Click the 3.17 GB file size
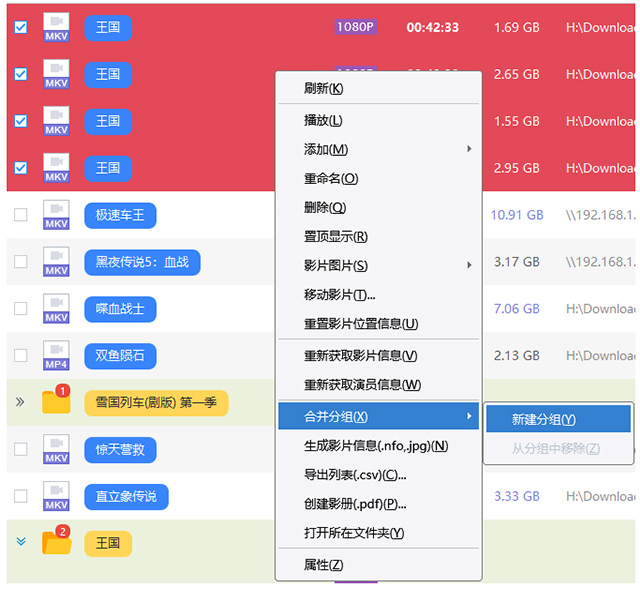The width and height of the screenshot is (640, 589). [x=517, y=262]
